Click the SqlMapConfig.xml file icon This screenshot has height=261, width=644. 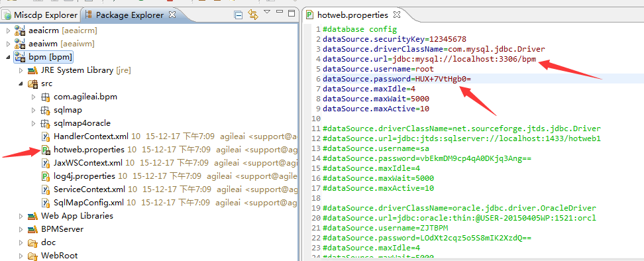coord(46,203)
